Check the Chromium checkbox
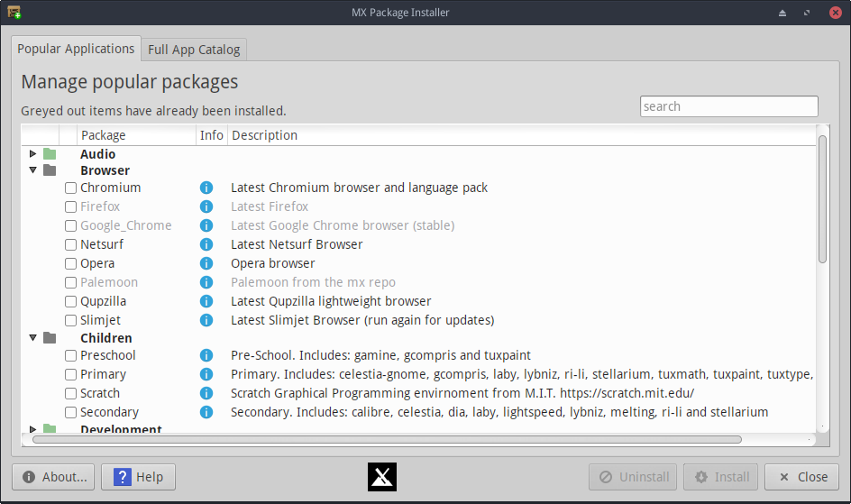The width and height of the screenshot is (851, 504). pos(70,188)
